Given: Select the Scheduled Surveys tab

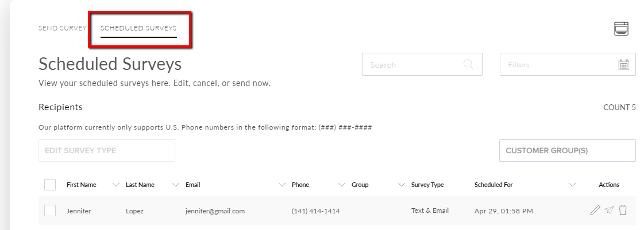Looking at the screenshot, I should (x=138, y=28).
